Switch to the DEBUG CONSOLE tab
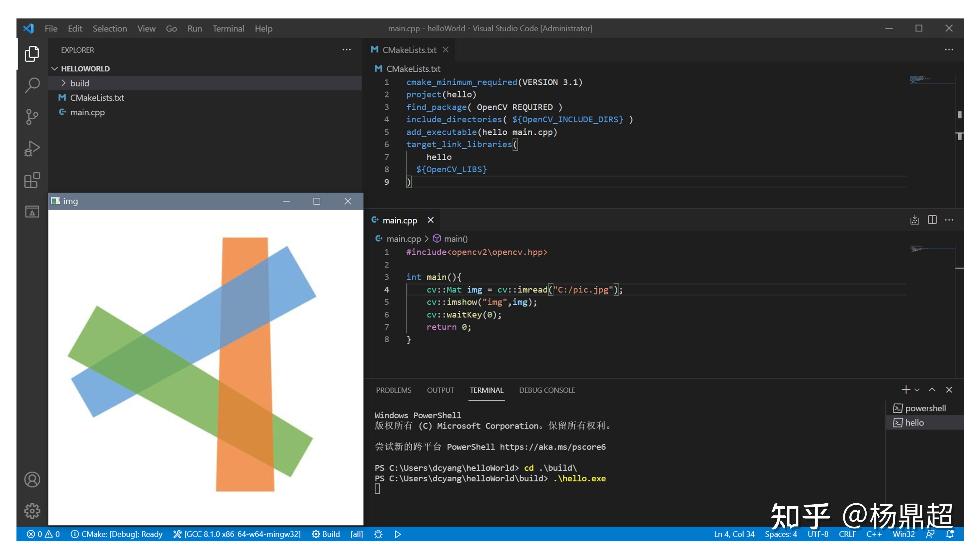 point(547,390)
